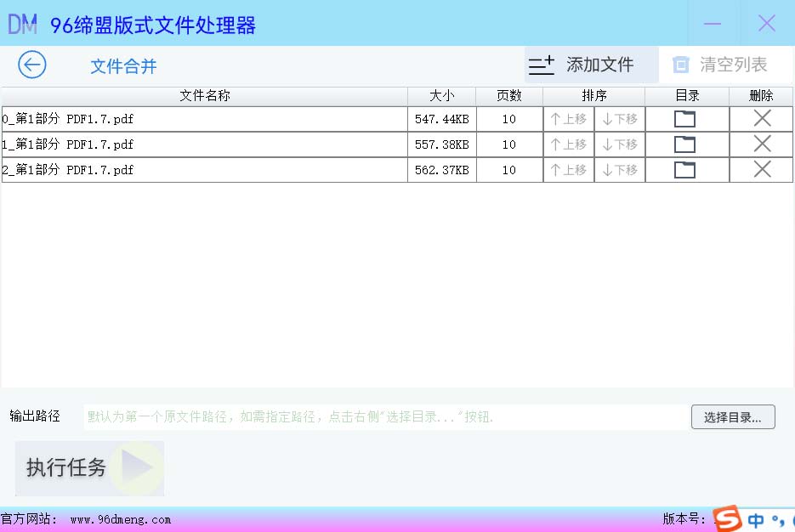This screenshot has height=532, width=795.
Task: Click the 官方网站 label
Action: coord(29,518)
